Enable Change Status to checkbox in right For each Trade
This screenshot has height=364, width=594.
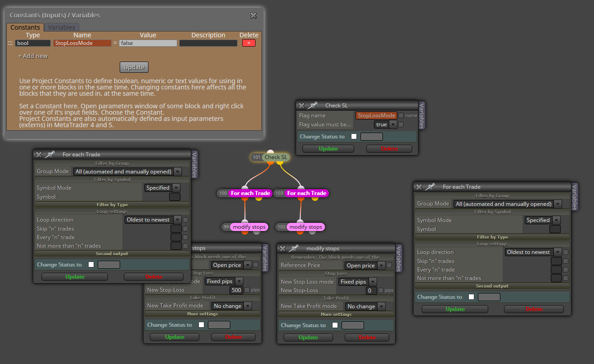[x=472, y=297]
